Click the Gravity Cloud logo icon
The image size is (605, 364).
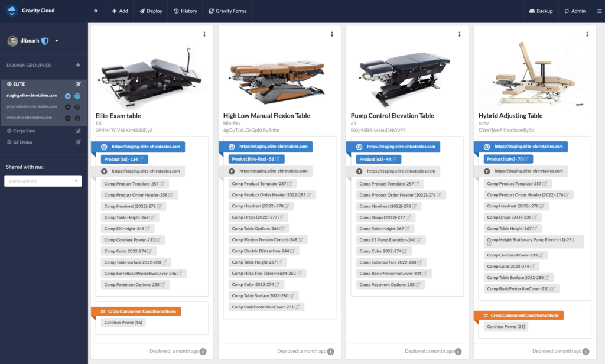[12, 11]
